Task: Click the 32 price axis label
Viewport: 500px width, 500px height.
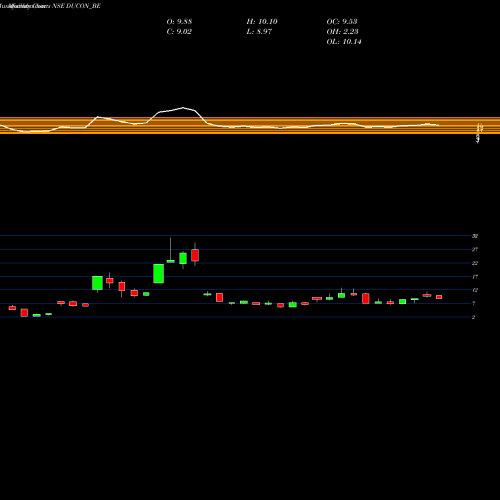Action: pos(475,236)
